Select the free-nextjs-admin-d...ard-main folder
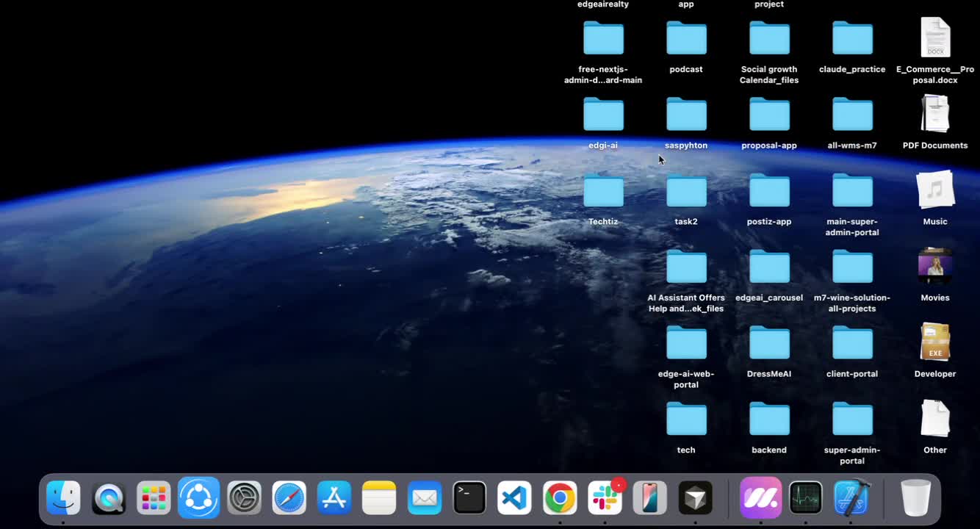This screenshot has width=980, height=529. point(603,38)
